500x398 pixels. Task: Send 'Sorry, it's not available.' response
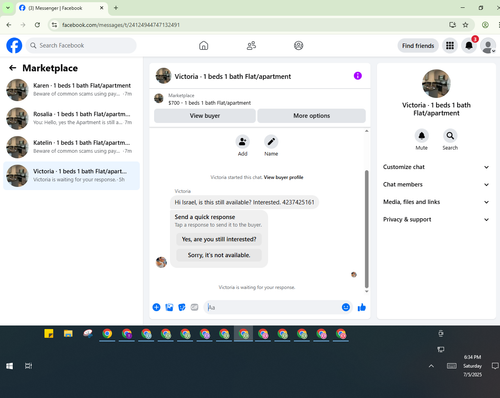[x=219, y=255]
